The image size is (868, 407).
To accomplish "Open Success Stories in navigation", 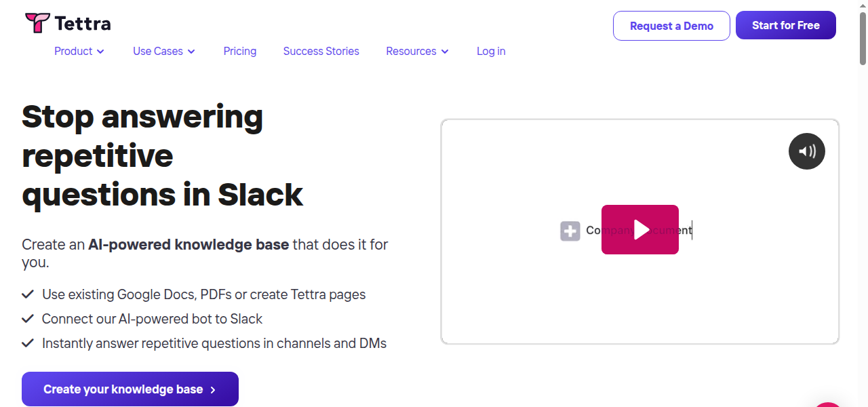I will coord(321,52).
